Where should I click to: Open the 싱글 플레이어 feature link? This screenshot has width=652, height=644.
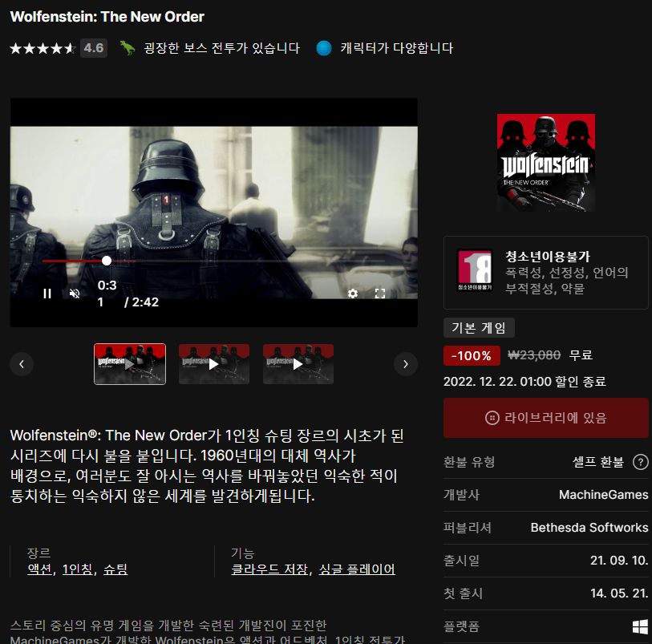(x=357, y=569)
